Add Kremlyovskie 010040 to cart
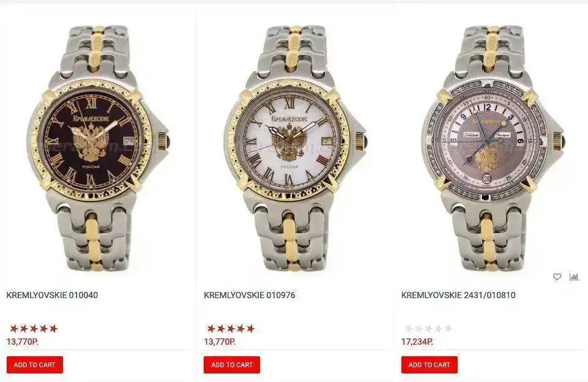This screenshot has height=382, width=588. pos(34,365)
